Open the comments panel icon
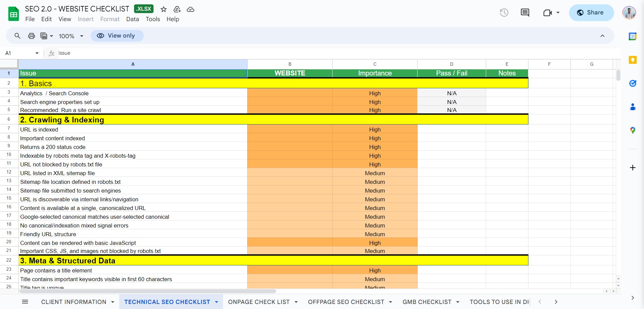 (525, 13)
